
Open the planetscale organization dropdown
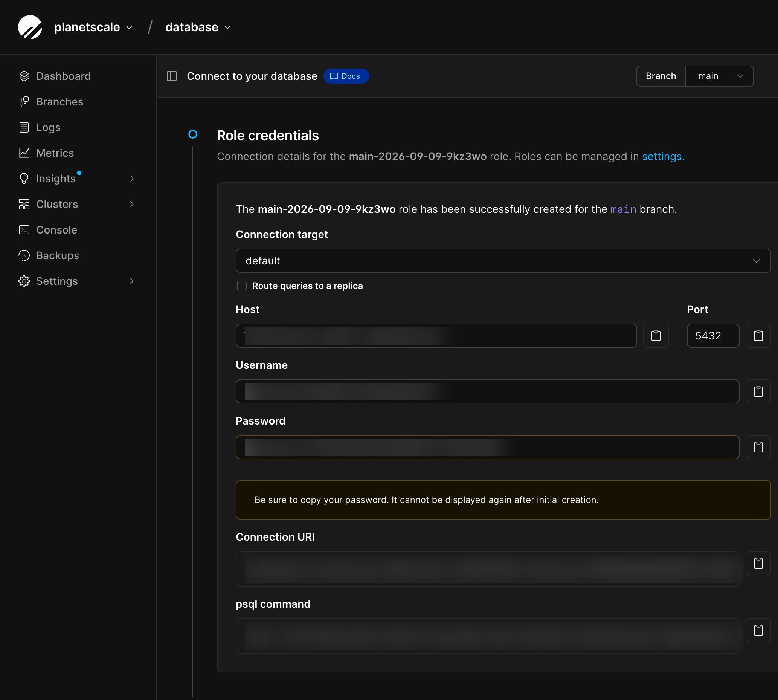click(93, 27)
